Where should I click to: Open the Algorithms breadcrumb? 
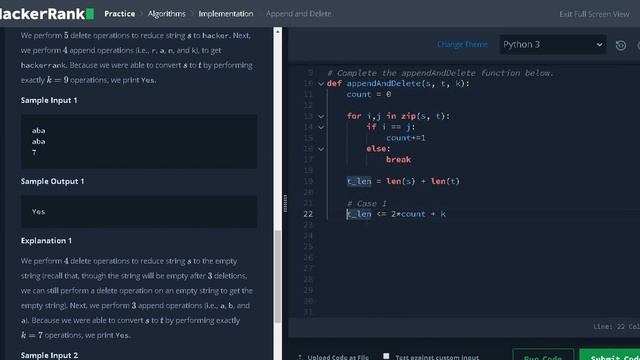[x=167, y=13]
